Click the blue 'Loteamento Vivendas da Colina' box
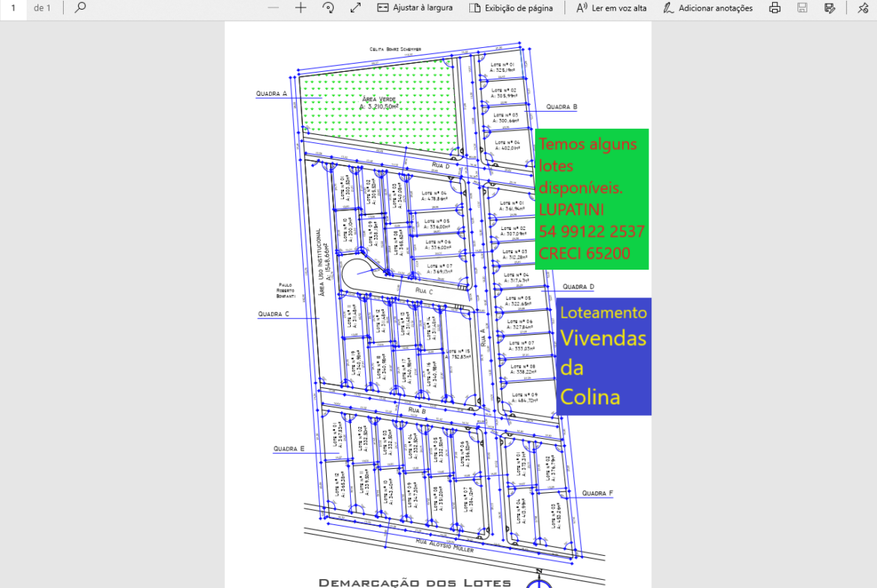This screenshot has width=877, height=588. tap(604, 357)
